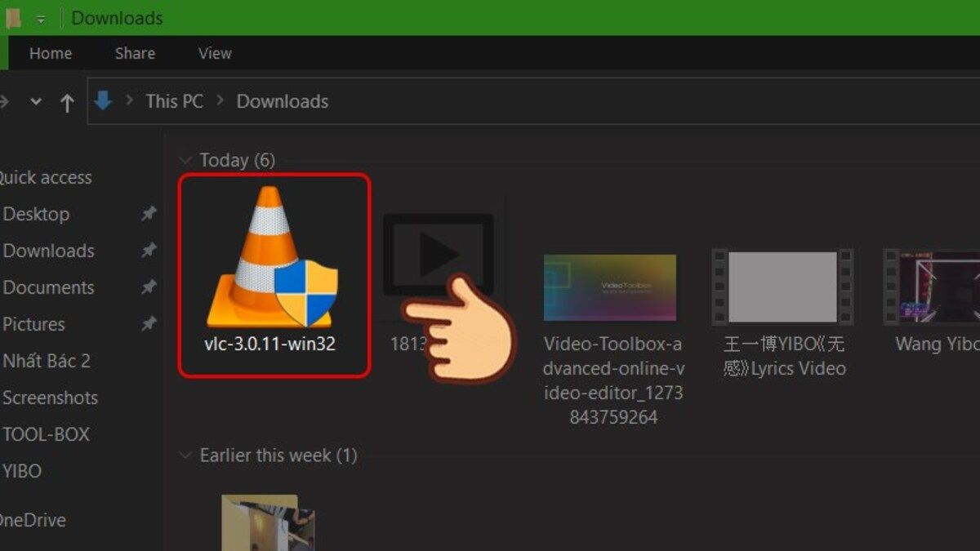Expand the chevron before This PC in the address bar
Viewport: 980px width, 551px height.
[129, 101]
